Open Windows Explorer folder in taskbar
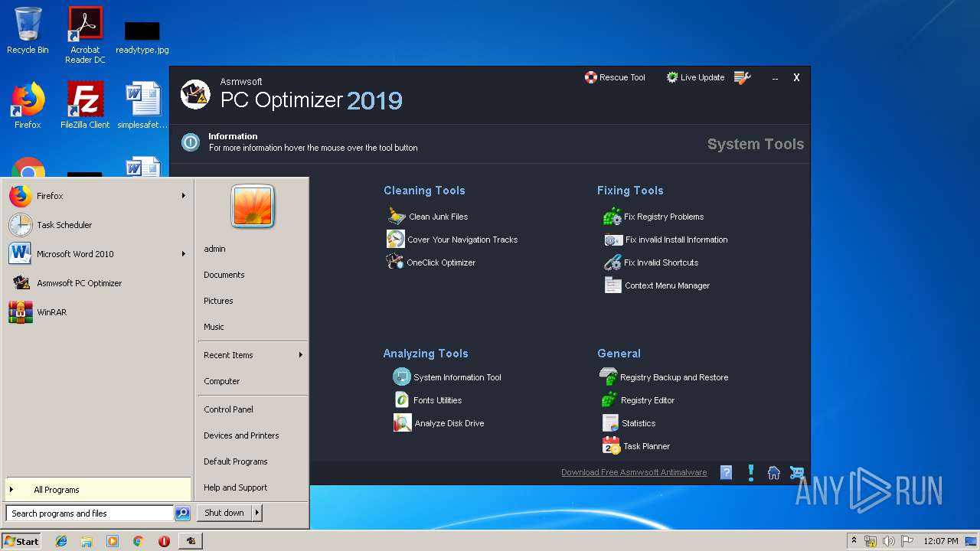This screenshot has width=980, height=551. (x=87, y=541)
